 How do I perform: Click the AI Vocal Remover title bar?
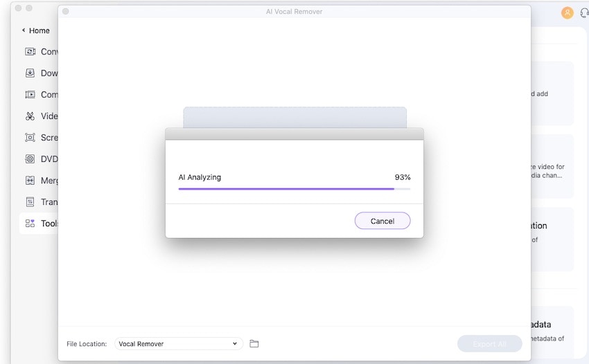[294, 11]
